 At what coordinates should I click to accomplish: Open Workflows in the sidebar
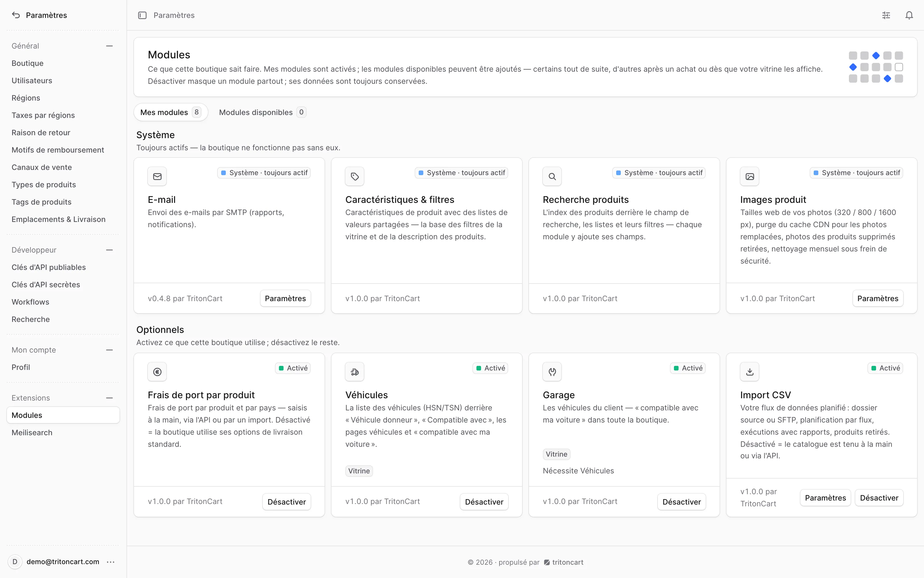63,302
